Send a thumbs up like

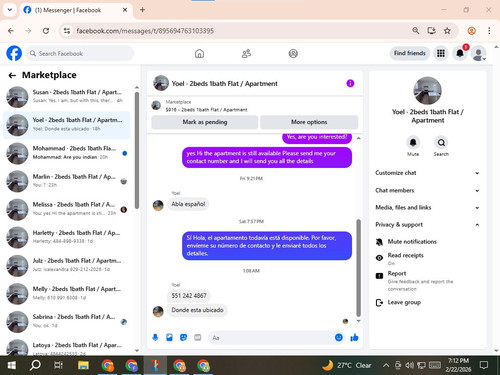point(354,338)
